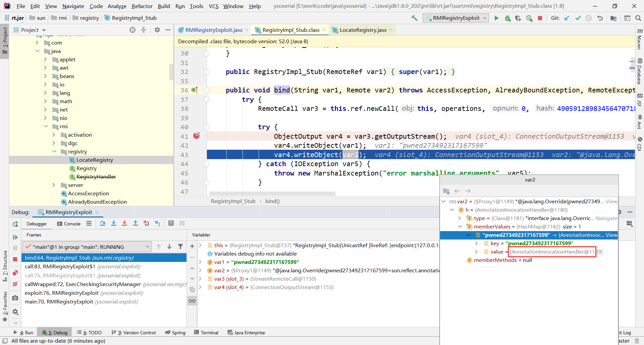Toggle glasses watches-view button in Variables

coord(192,301)
